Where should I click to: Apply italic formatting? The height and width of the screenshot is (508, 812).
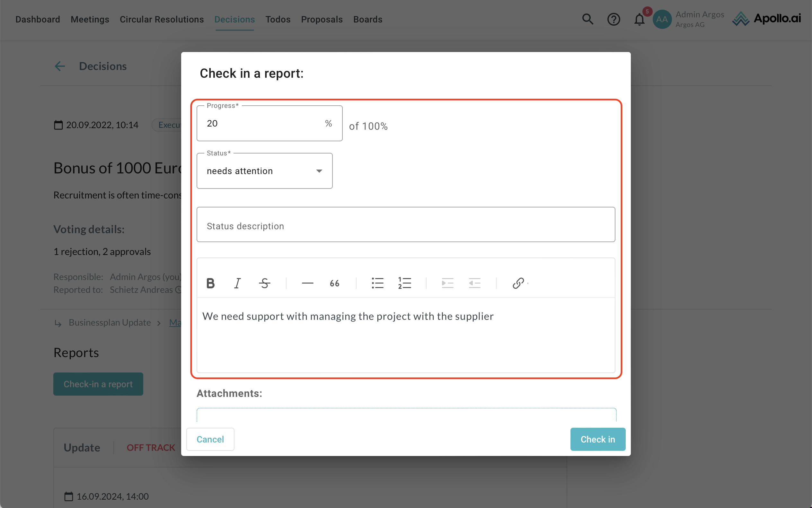(x=237, y=283)
